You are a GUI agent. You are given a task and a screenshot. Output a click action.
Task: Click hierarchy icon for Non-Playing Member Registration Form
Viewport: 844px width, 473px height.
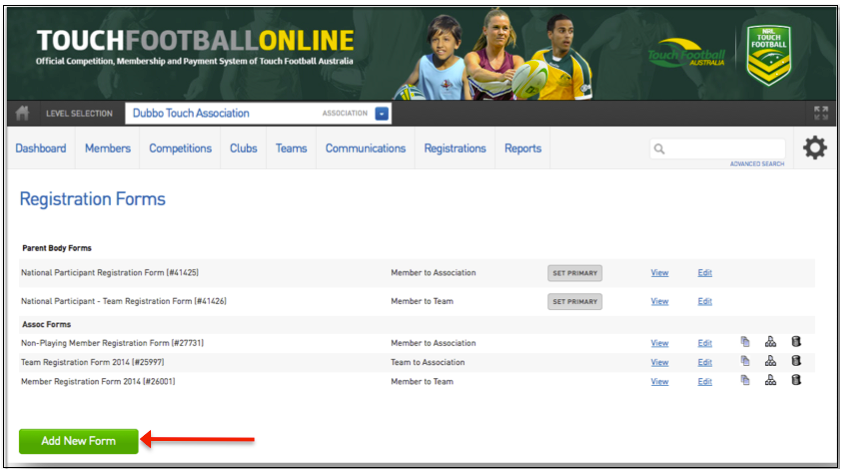pos(771,342)
